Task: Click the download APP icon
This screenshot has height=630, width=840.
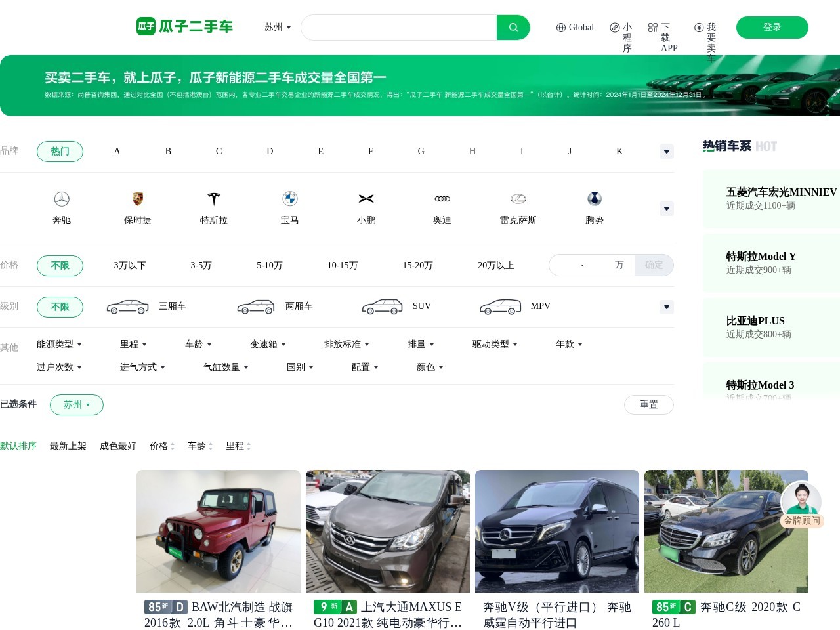Action: click(x=653, y=28)
